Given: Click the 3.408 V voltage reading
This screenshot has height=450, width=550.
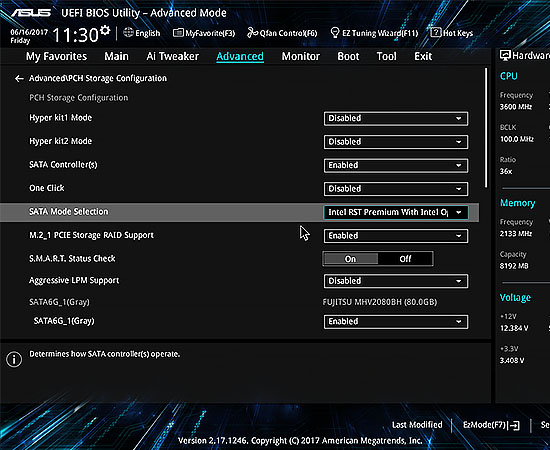Looking at the screenshot, I should tap(512, 361).
